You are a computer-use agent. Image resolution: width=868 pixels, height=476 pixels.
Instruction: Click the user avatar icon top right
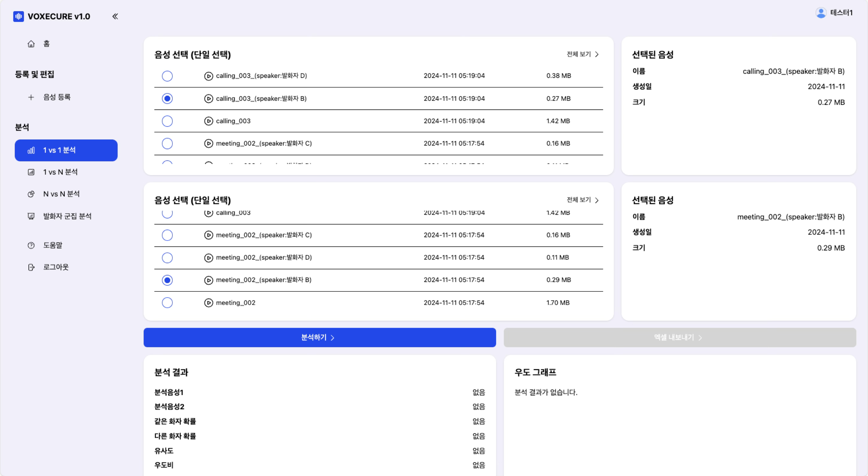tap(821, 13)
